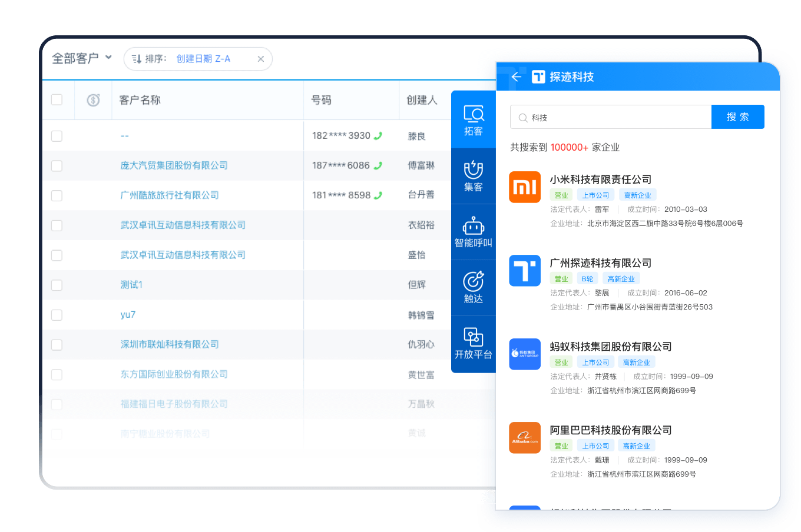Sort by the 客户名称 column header
The width and height of the screenshot is (801, 532).
pos(140,100)
